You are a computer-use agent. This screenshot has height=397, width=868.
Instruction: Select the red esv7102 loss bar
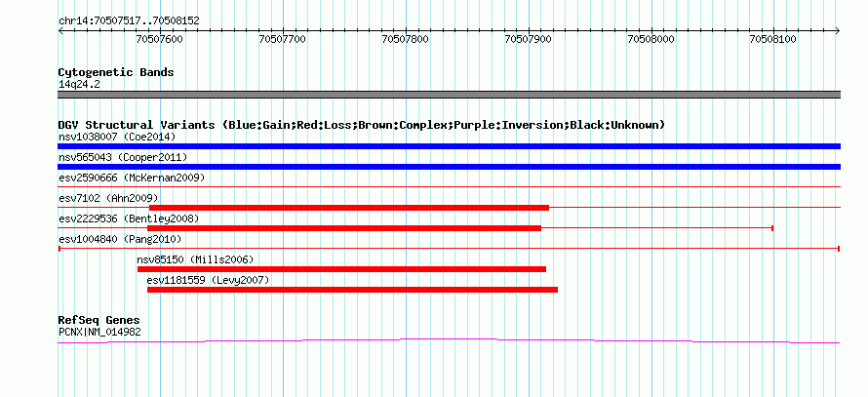click(349, 208)
